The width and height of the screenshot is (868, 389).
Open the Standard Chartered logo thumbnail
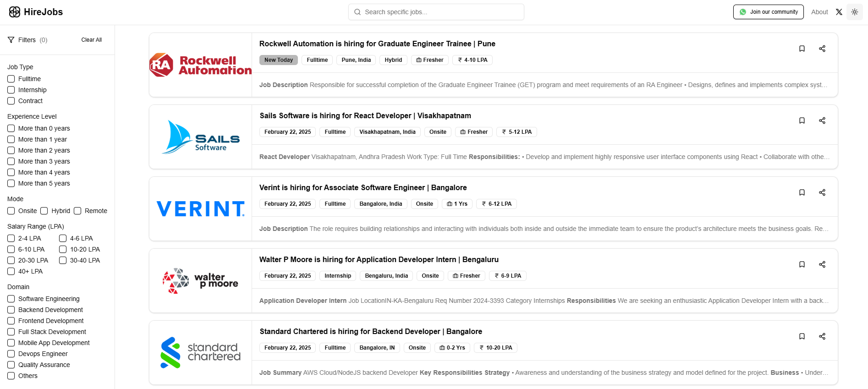[x=200, y=353]
